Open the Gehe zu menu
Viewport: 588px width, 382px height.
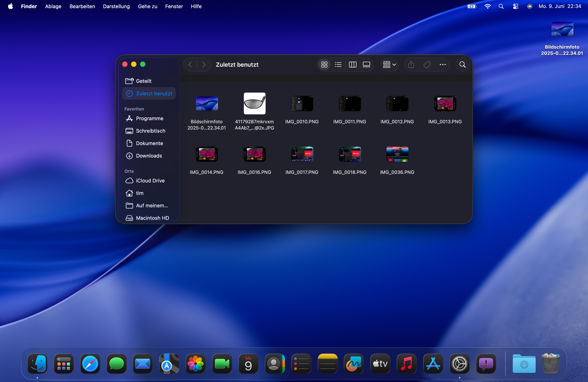148,6
